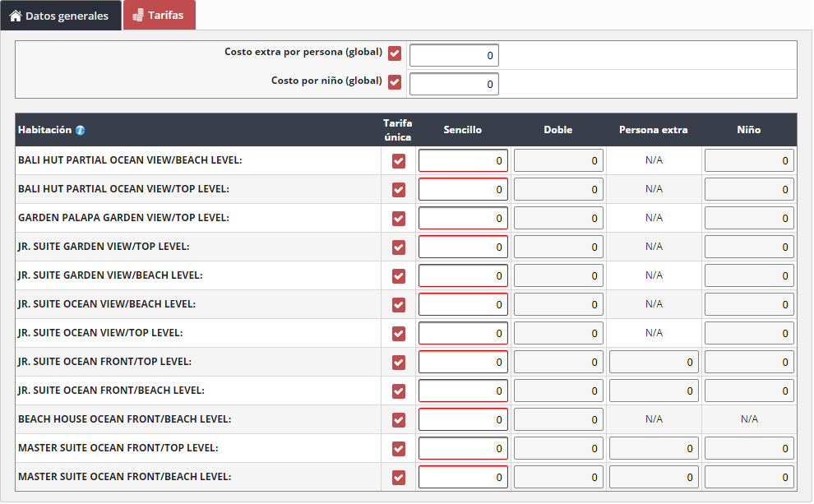Click Doble field for Jr. Suite Ocean View/Top
The height and width of the screenshot is (504, 814).
coord(558,334)
